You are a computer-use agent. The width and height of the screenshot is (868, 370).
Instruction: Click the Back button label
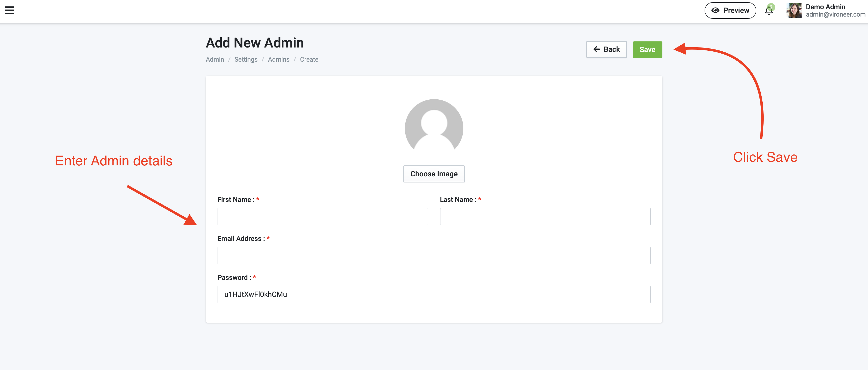click(612, 49)
